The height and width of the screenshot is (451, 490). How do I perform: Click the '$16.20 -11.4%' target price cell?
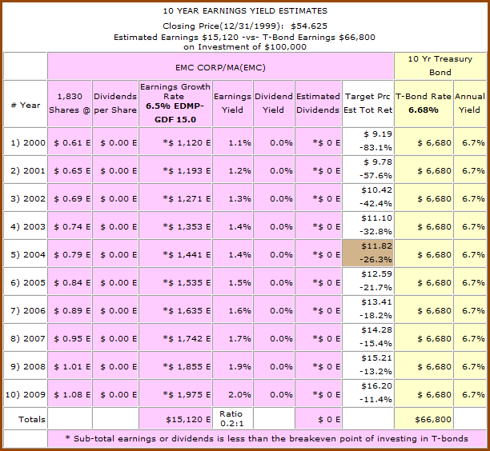click(368, 393)
